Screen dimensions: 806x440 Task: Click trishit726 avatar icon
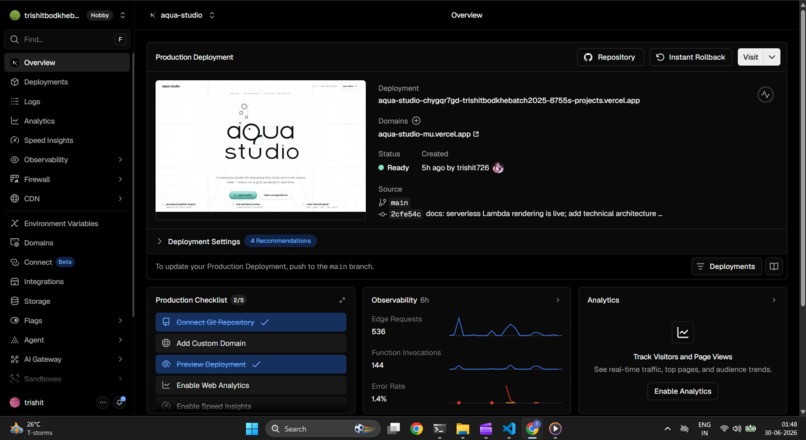[498, 168]
